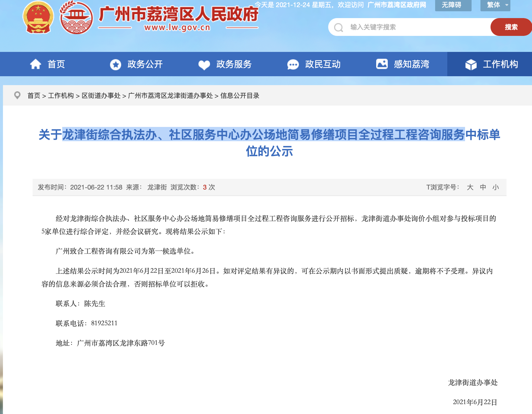Click the location pin icon in the breadcrumb bar
The width and height of the screenshot is (532, 414).
[17, 95]
